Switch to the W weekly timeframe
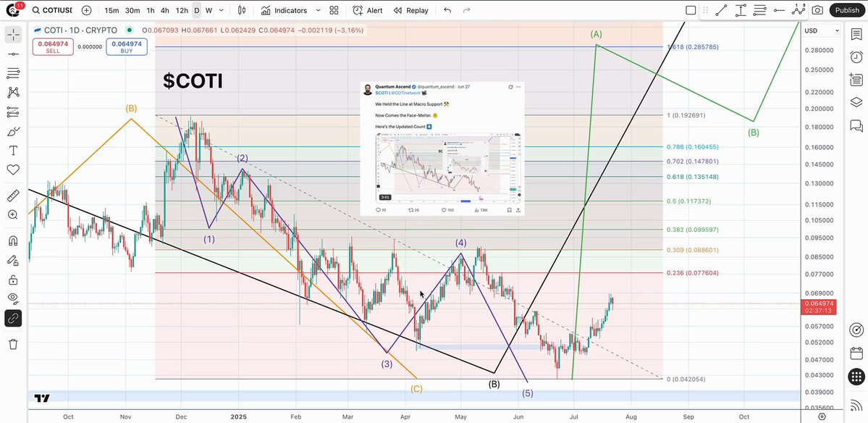Image resolution: width=868 pixels, height=423 pixels. tap(208, 10)
